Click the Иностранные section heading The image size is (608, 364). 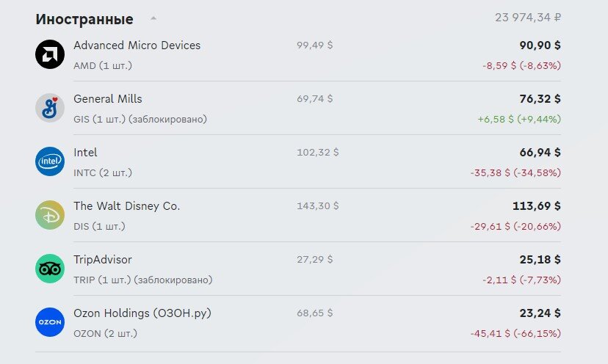point(84,19)
